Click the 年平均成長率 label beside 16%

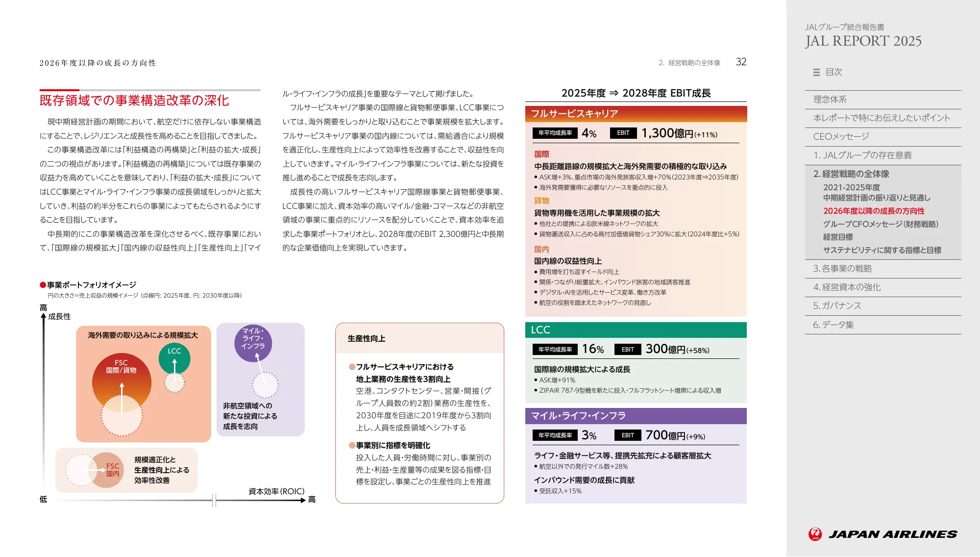pyautogui.click(x=555, y=350)
